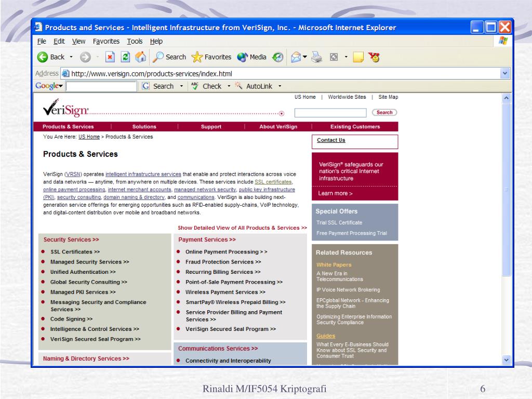Click the Internet Explorer title bar page icon

click(x=38, y=27)
